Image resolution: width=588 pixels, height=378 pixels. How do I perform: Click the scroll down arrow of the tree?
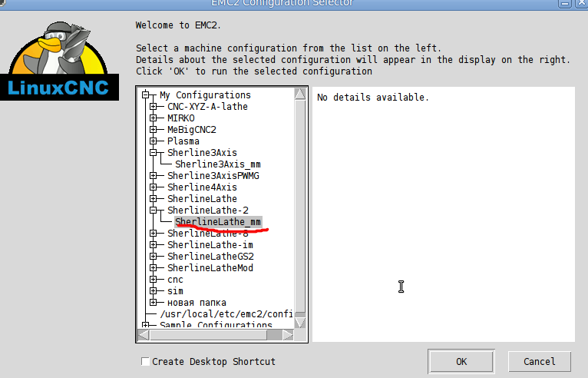[300, 323]
